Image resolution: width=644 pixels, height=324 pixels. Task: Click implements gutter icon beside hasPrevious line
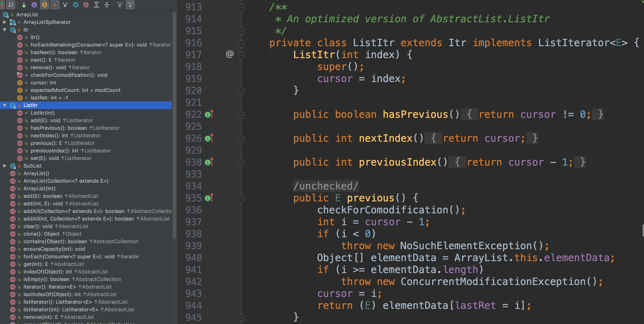(x=209, y=115)
